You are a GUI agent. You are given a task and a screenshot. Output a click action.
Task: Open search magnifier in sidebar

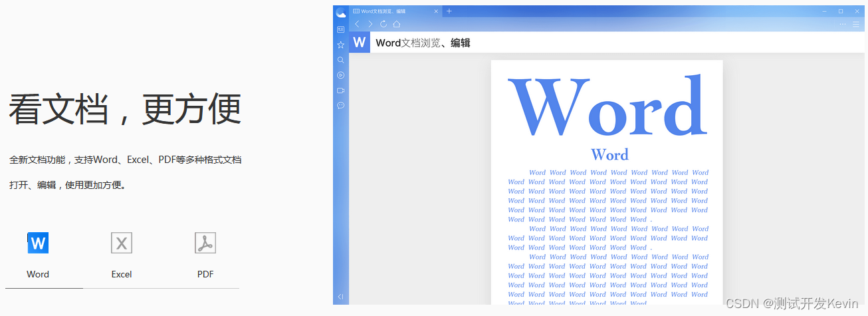(x=341, y=60)
